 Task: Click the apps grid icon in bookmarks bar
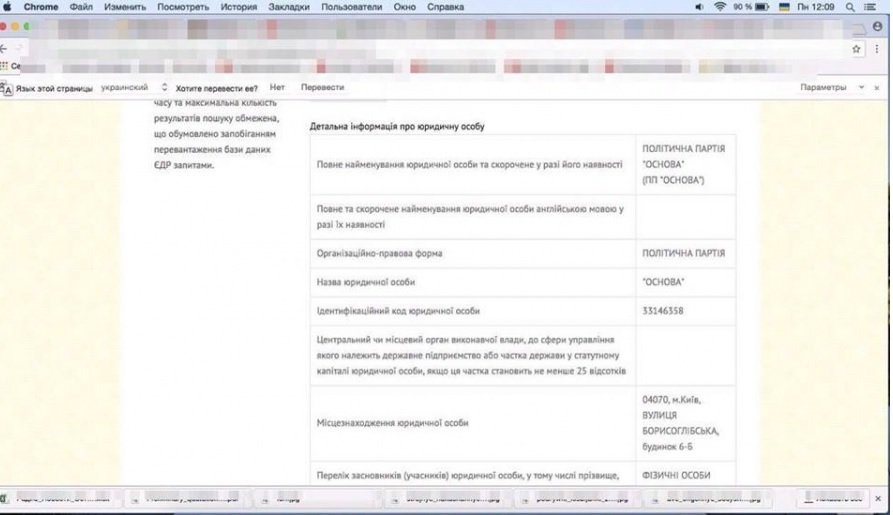(4, 67)
